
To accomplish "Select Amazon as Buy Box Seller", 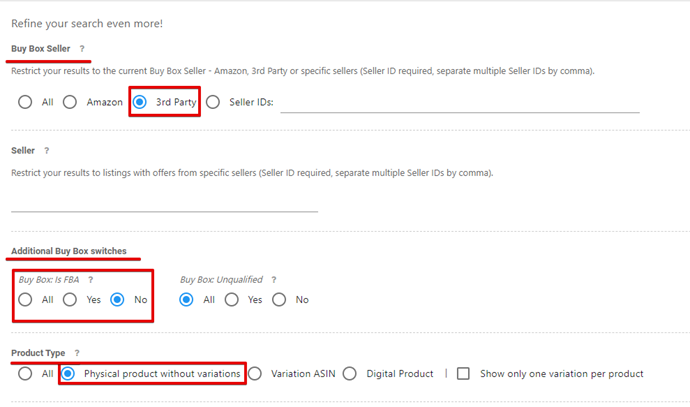I will [x=70, y=102].
